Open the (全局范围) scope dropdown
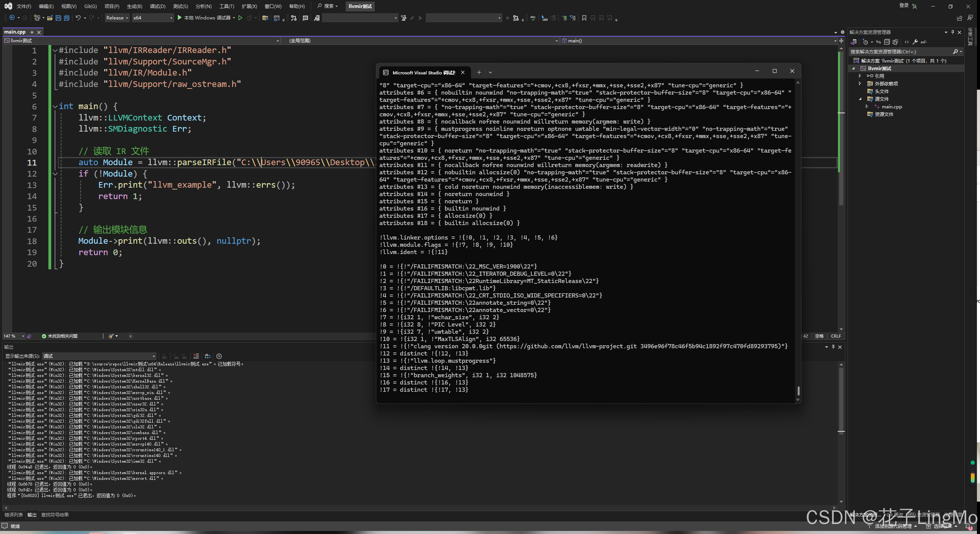Viewport: 980px width, 534px height. click(421, 41)
